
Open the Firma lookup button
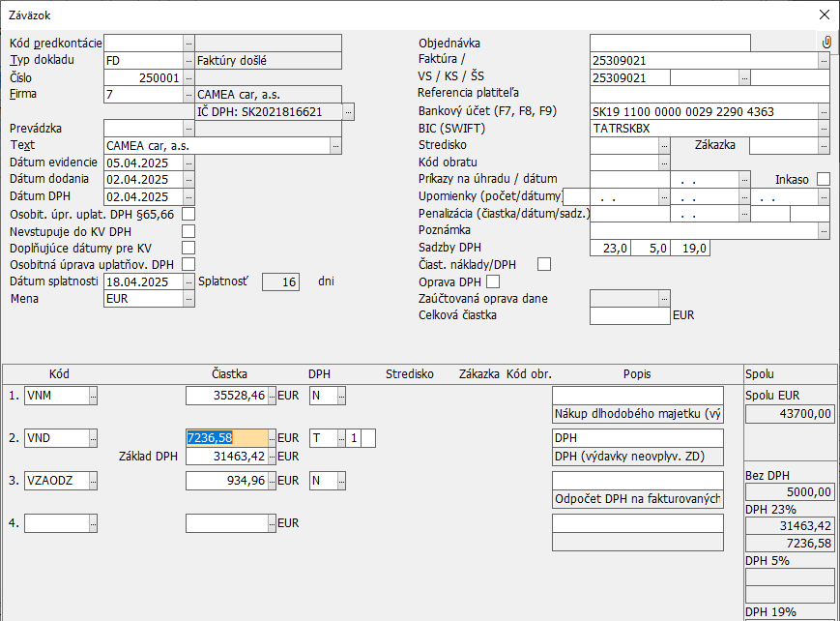click(188, 95)
